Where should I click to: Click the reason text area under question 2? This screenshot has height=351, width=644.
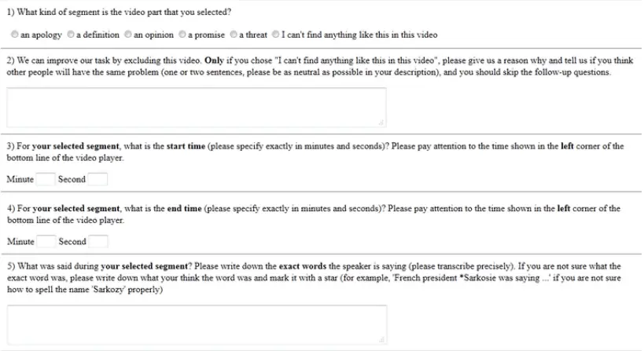pyautogui.click(x=197, y=107)
